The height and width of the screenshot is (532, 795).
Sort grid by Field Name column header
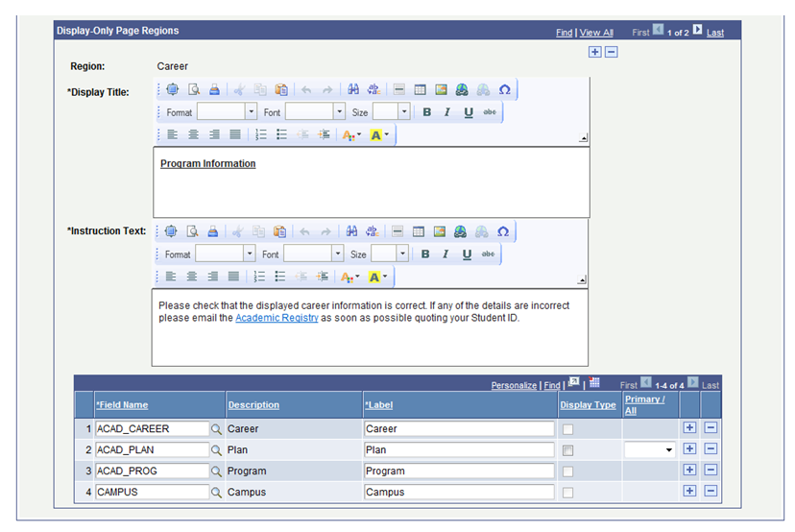coord(122,404)
